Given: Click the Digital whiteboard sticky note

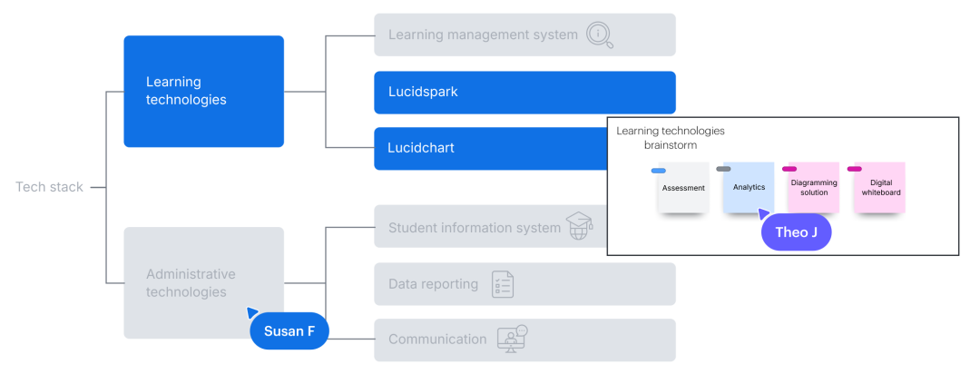Looking at the screenshot, I should click(880, 188).
